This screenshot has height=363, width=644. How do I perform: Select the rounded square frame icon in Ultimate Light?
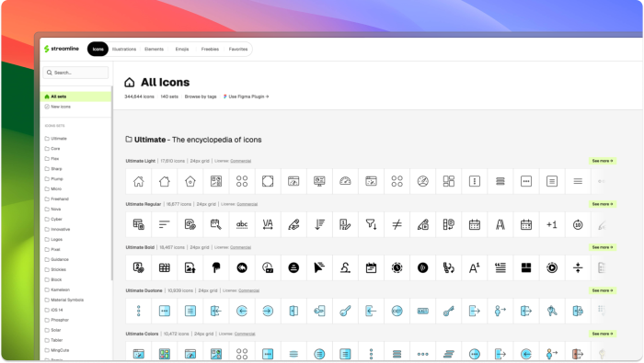(268, 181)
